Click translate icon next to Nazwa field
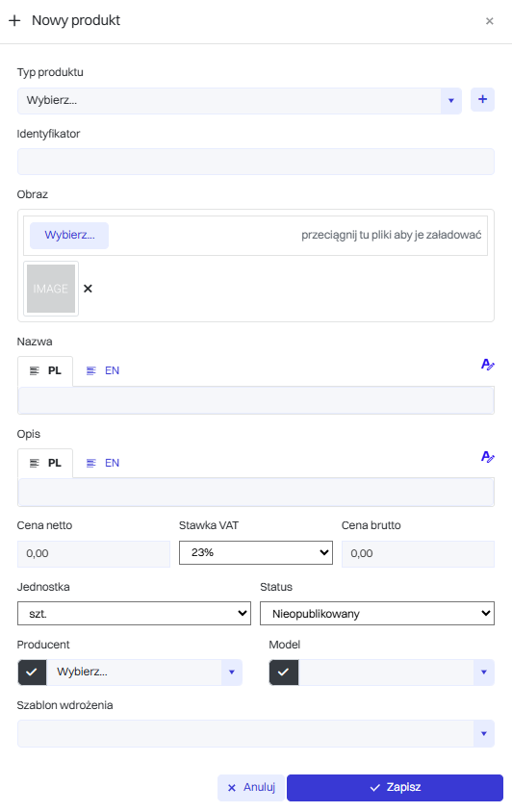 point(488,365)
